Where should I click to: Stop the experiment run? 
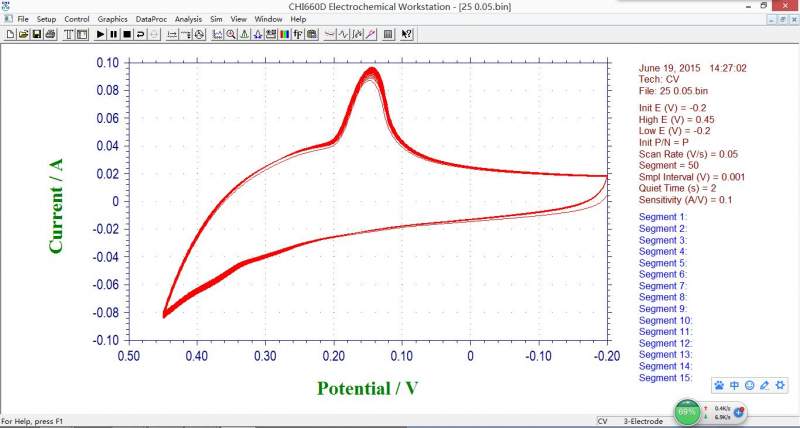click(x=127, y=34)
